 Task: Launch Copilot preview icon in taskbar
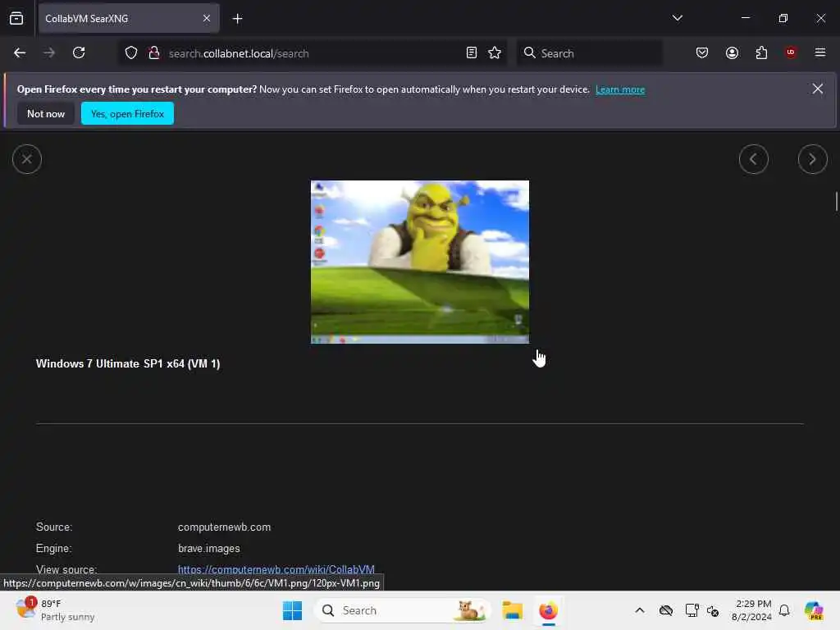point(814,610)
